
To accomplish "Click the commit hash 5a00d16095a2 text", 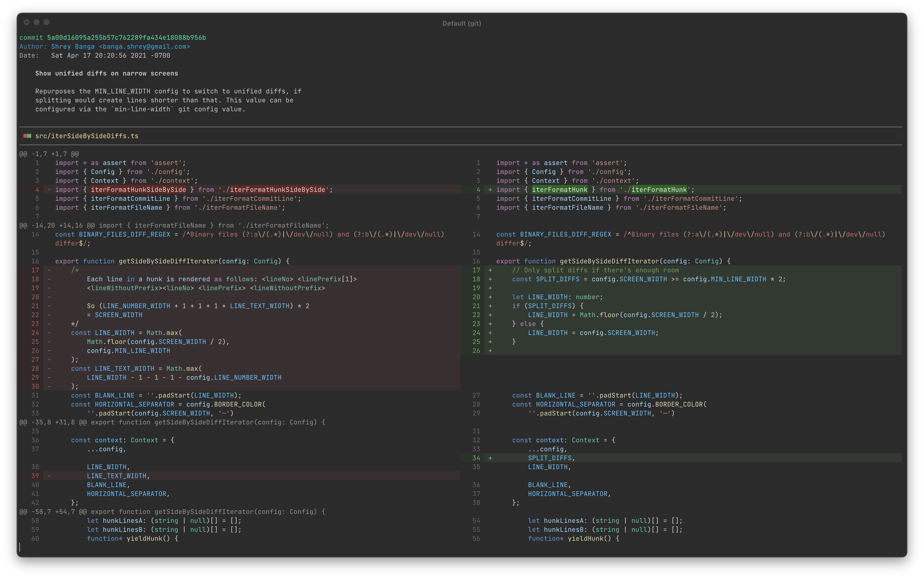I will 126,38.
